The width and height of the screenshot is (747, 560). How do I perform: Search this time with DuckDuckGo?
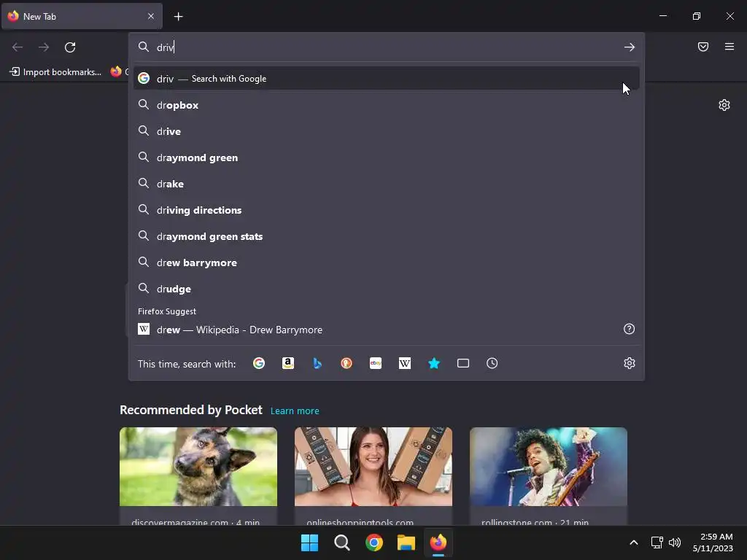347,363
